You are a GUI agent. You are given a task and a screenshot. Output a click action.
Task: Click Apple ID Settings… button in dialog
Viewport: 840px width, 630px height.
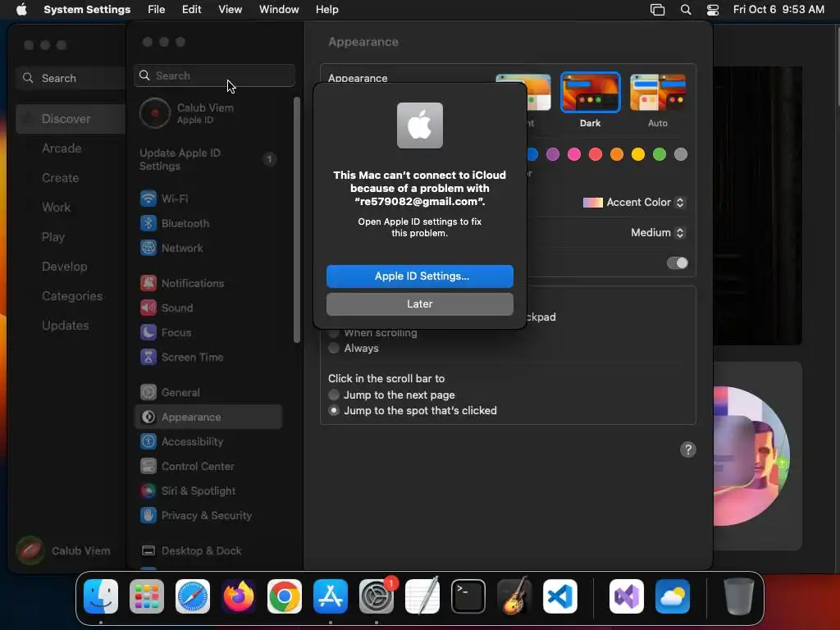(x=420, y=276)
